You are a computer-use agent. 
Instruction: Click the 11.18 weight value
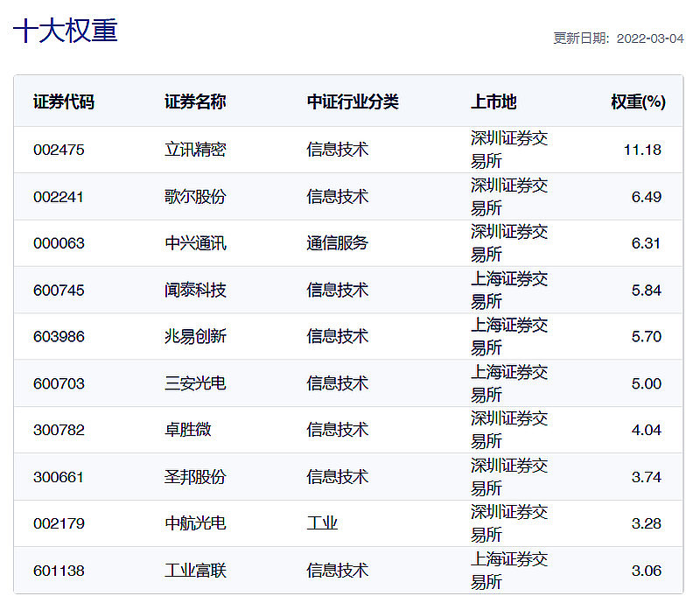point(642,150)
